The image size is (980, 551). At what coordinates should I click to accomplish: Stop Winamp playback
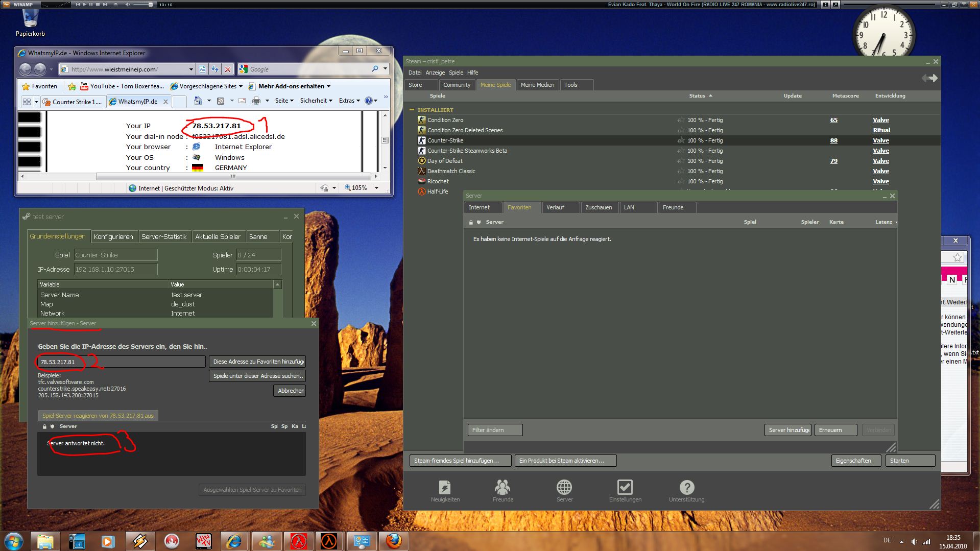pos(98,4)
